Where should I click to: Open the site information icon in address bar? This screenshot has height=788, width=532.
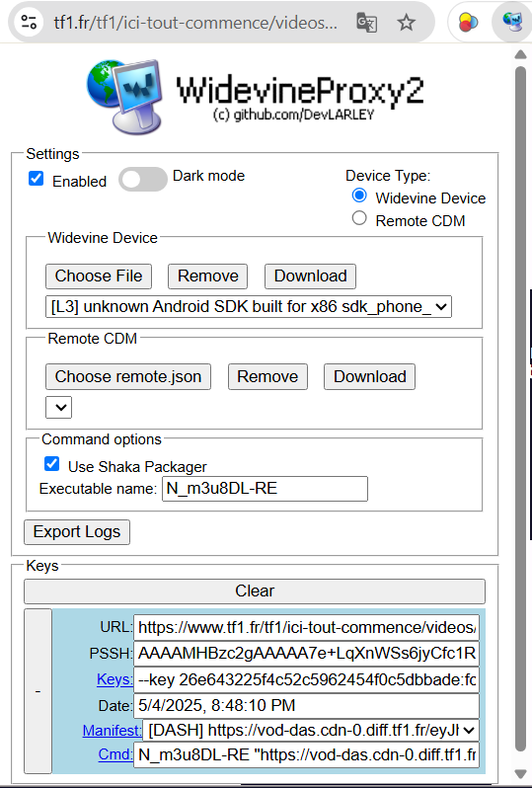coord(29,22)
